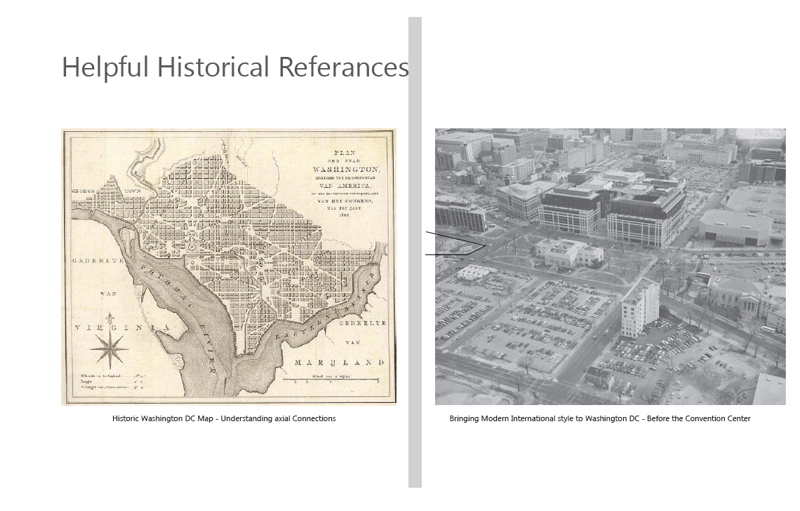Click the 'Bringing Modern International style' caption
The width and height of the screenshot is (800, 511).
(x=599, y=419)
